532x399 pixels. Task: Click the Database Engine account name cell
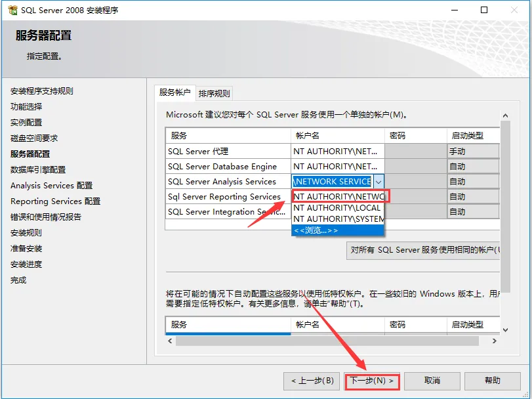337,167
